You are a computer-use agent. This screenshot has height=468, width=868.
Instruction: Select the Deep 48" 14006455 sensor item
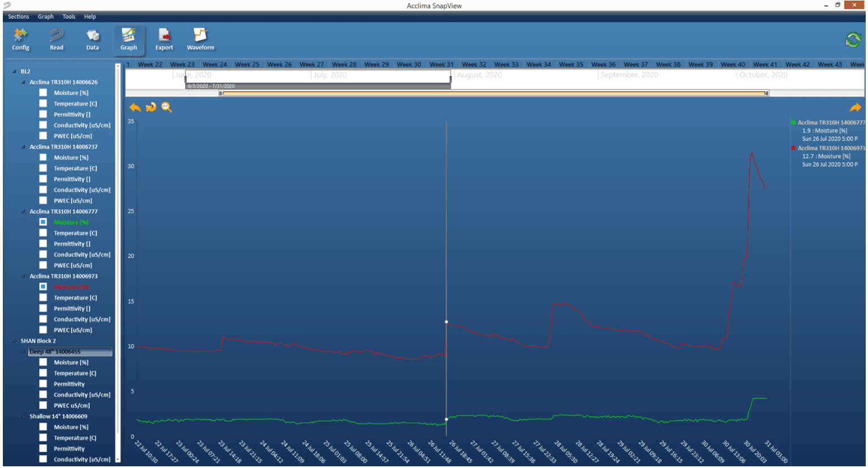click(55, 352)
